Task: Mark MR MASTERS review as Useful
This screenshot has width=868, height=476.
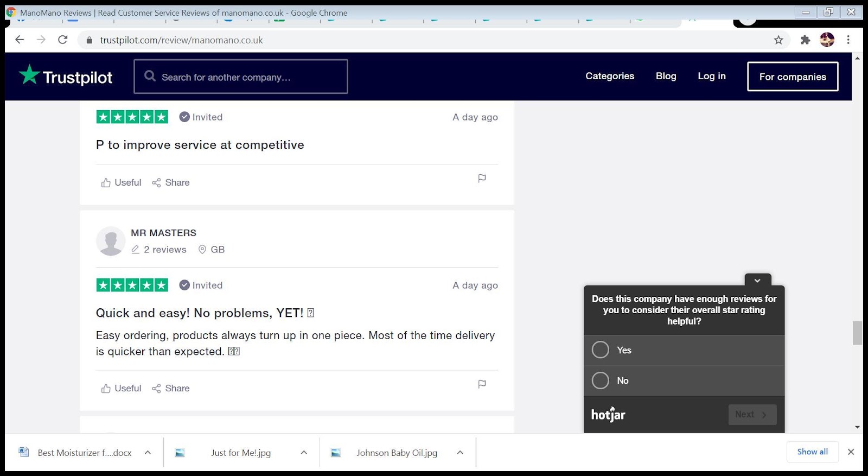Action: click(121, 388)
